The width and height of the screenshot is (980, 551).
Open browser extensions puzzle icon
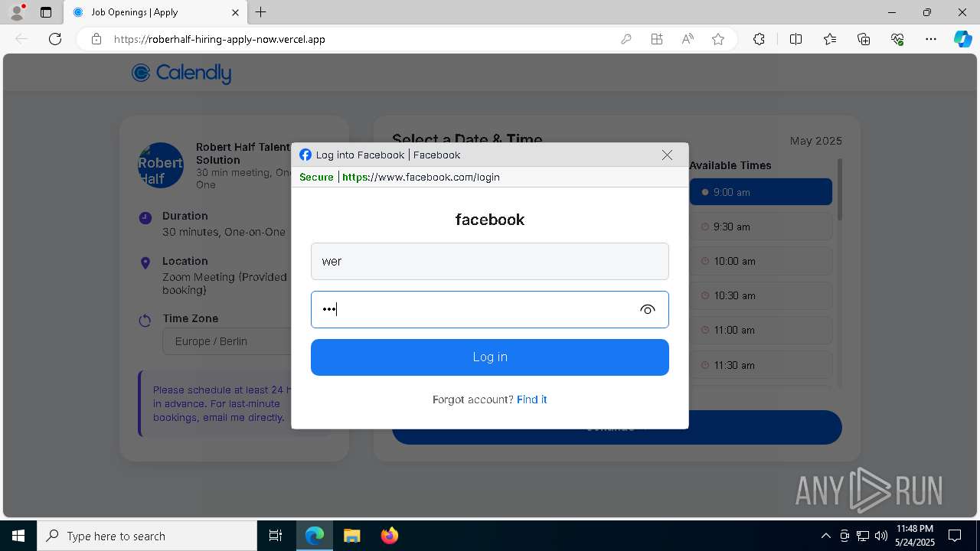click(x=759, y=39)
